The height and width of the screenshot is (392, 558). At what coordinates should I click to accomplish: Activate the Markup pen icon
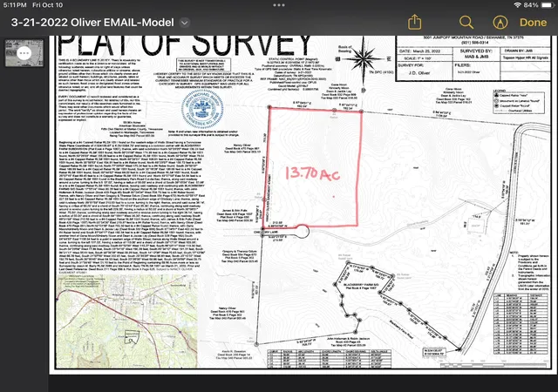point(500,23)
